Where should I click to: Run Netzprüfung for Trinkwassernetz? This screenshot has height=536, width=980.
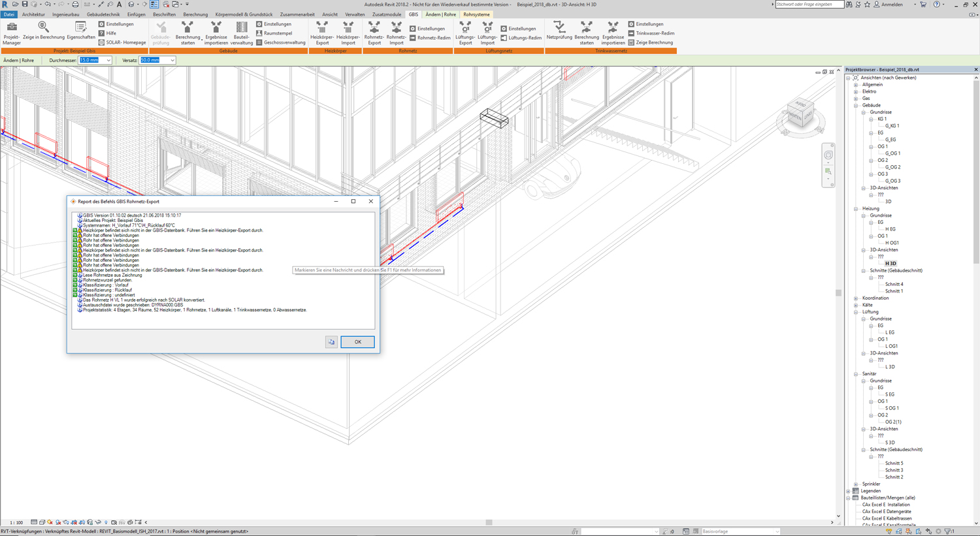pos(559,31)
